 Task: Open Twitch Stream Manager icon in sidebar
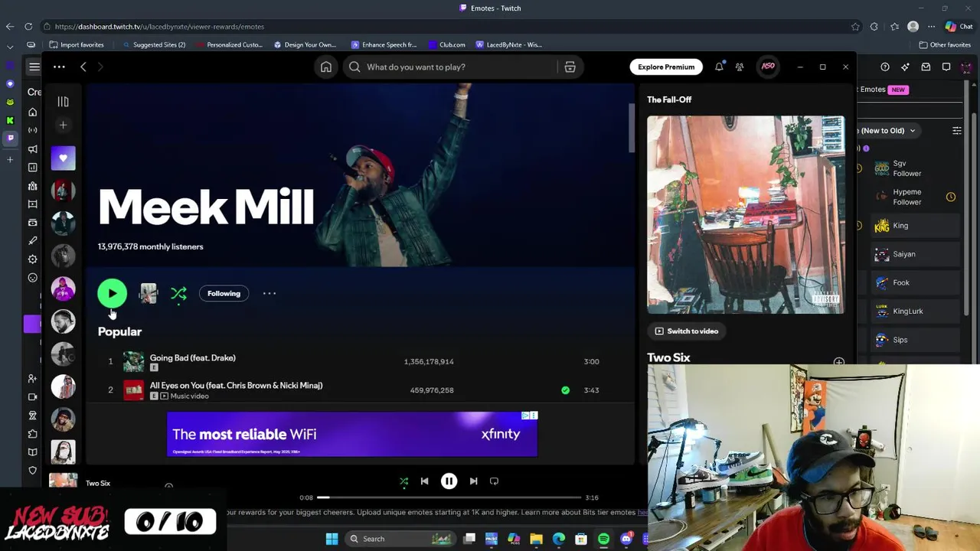[x=32, y=130]
